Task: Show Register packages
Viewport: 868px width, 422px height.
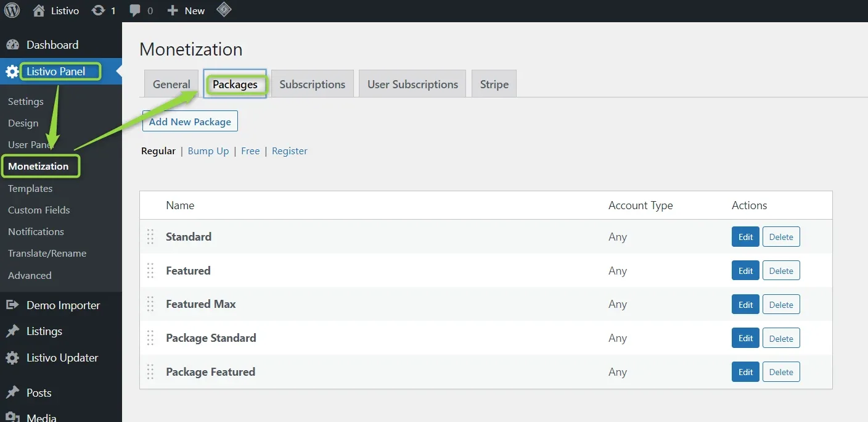Action: coord(290,151)
